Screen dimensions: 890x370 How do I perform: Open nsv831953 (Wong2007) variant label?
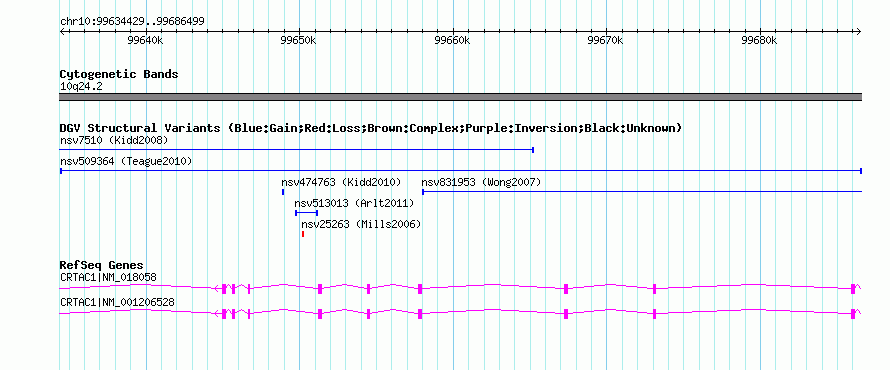[x=481, y=182]
